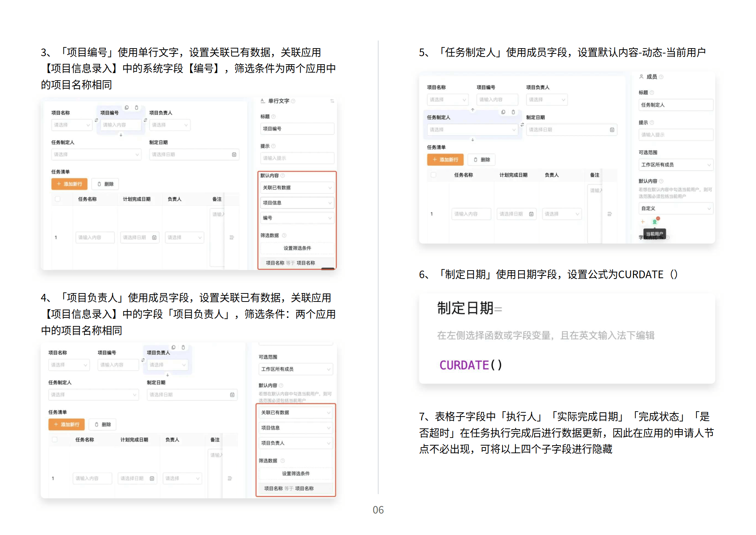Tick header checkbox of 任务清单 table, step 3
Image resolution: width=756 pixels, height=535 pixels.
pyautogui.click(x=58, y=199)
